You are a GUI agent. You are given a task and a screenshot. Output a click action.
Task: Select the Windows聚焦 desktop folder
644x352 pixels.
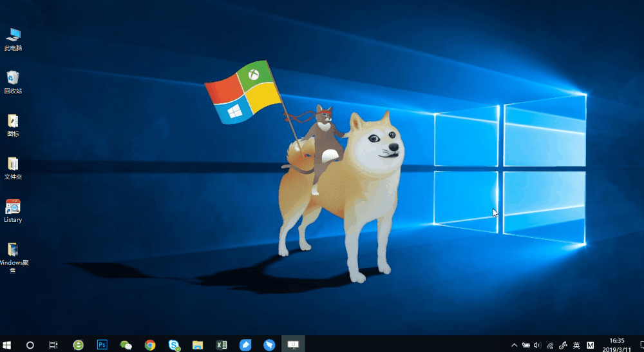13,259
